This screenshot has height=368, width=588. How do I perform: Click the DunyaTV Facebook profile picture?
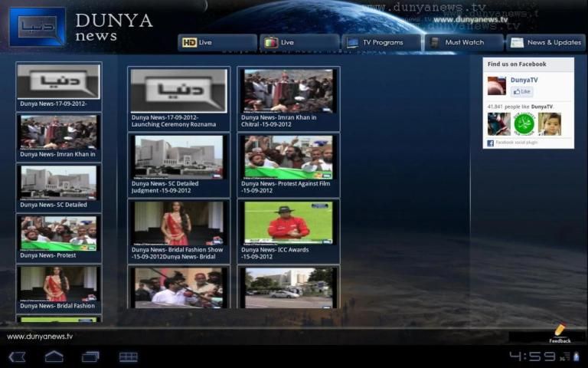coord(497,86)
